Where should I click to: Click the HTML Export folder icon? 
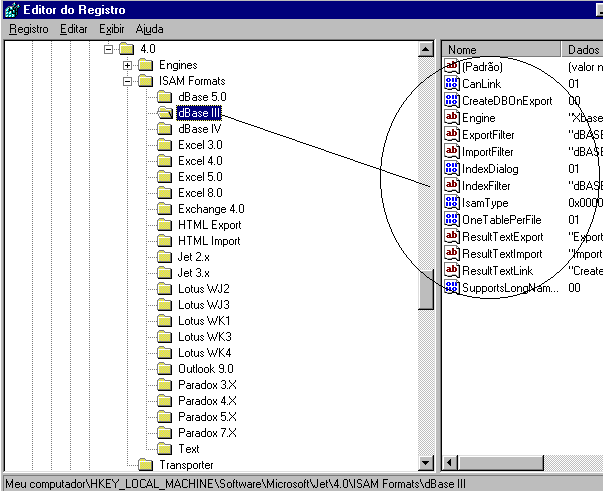(165, 225)
